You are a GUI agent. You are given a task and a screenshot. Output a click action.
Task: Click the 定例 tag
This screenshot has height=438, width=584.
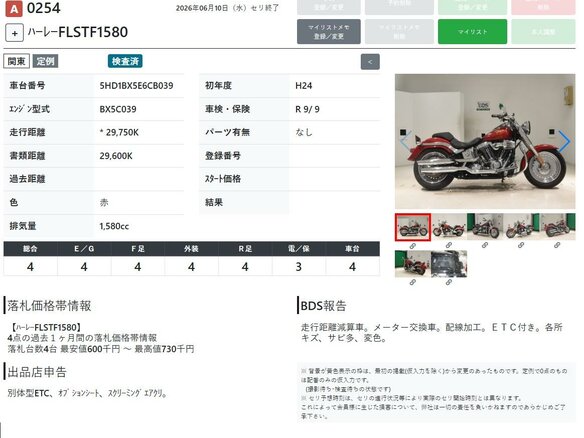pyautogui.click(x=45, y=61)
